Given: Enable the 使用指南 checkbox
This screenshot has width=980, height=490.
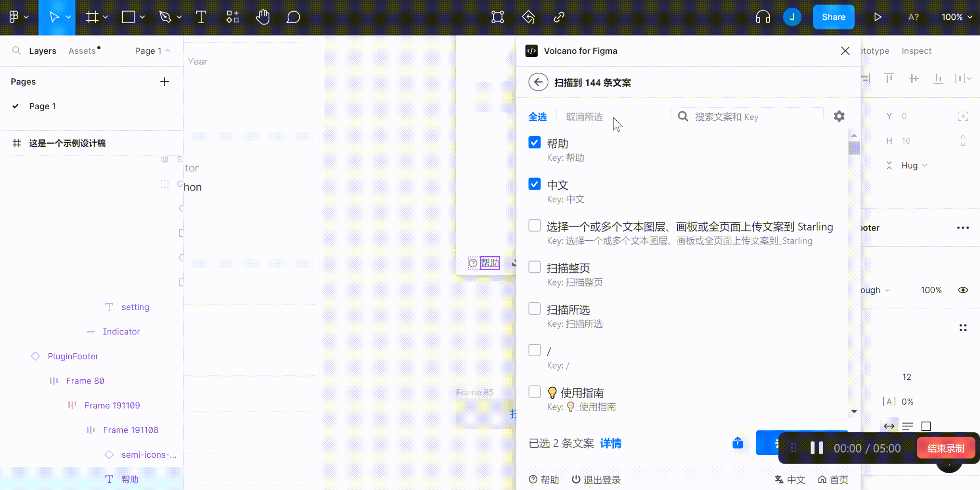Looking at the screenshot, I should (x=534, y=392).
